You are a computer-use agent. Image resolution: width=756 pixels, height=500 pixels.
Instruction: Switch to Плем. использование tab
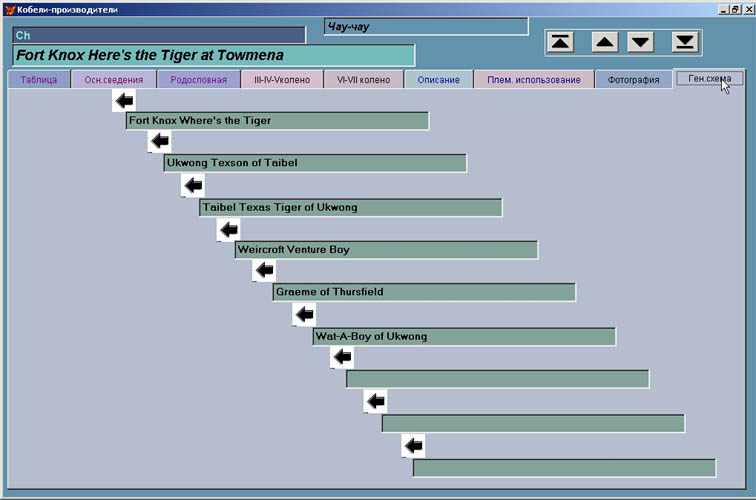(534, 80)
